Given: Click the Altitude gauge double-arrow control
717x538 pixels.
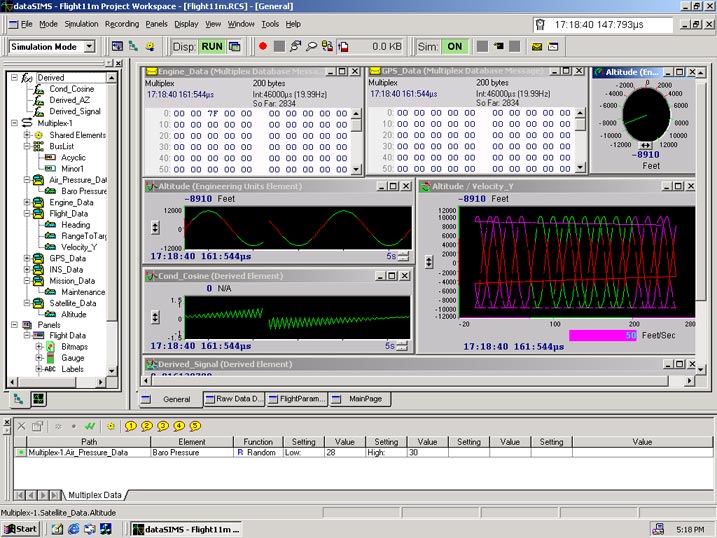Looking at the screenshot, I should 645,145.
